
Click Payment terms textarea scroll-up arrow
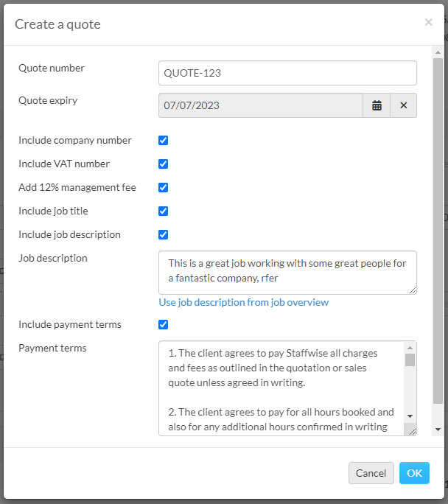[x=410, y=348]
